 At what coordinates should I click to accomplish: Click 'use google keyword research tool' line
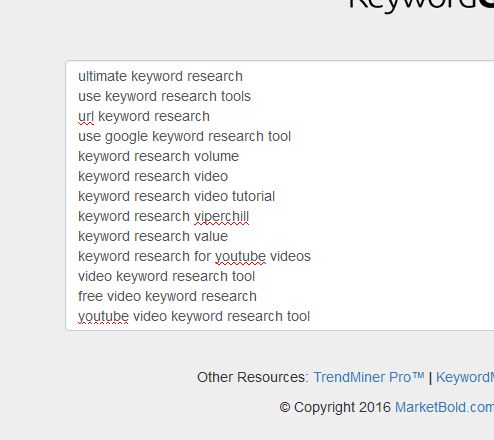pyautogui.click(x=184, y=136)
